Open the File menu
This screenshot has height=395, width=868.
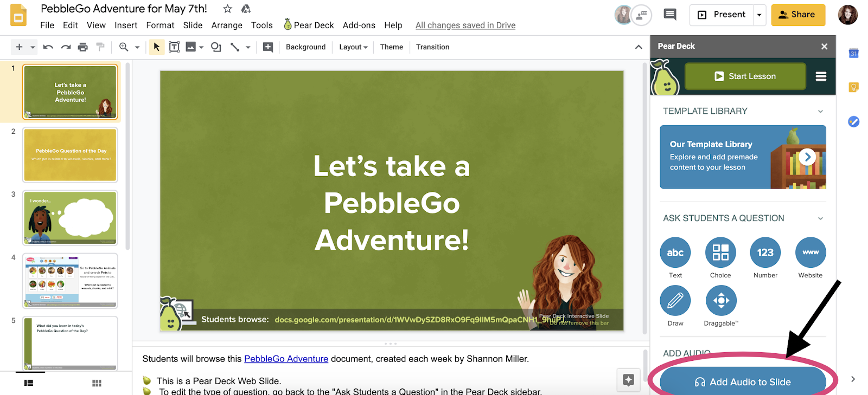point(47,25)
